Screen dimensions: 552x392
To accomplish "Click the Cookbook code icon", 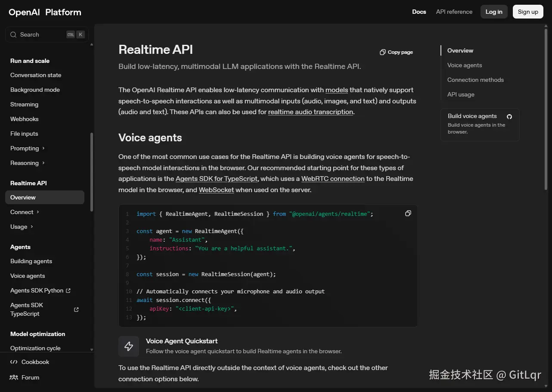I will coord(14,362).
